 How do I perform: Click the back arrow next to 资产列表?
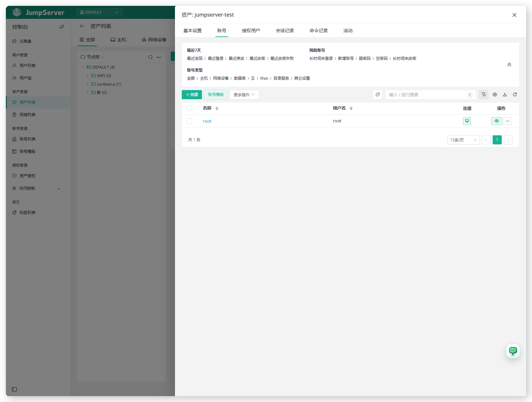tap(82, 26)
